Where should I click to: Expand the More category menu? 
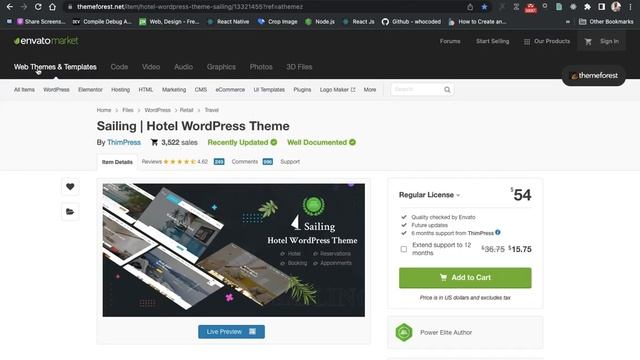click(x=370, y=89)
